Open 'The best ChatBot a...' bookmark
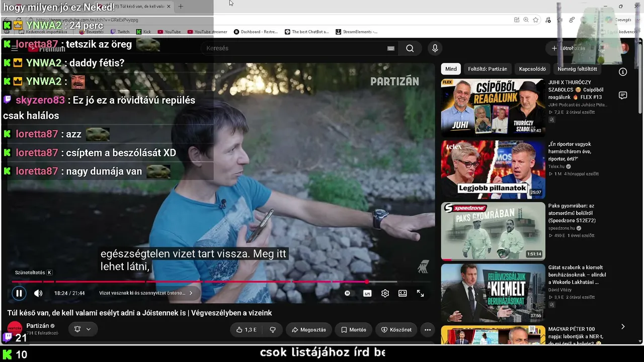 click(306, 32)
